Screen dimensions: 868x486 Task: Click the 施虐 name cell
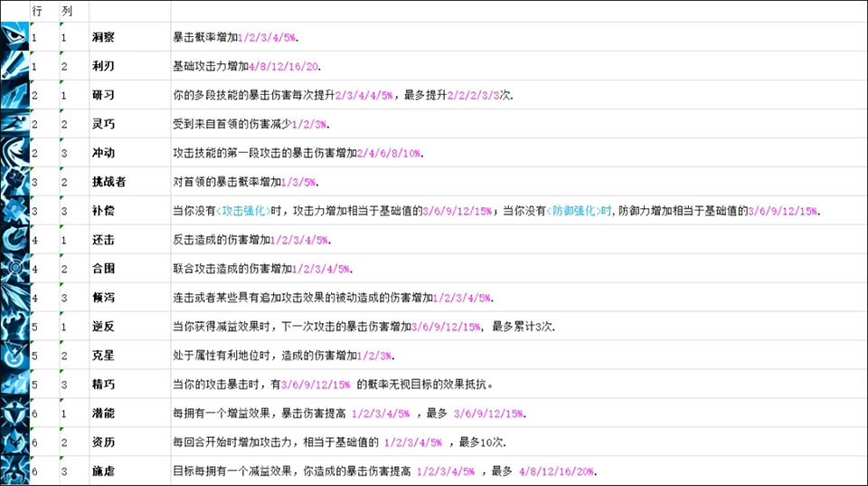(x=129, y=471)
